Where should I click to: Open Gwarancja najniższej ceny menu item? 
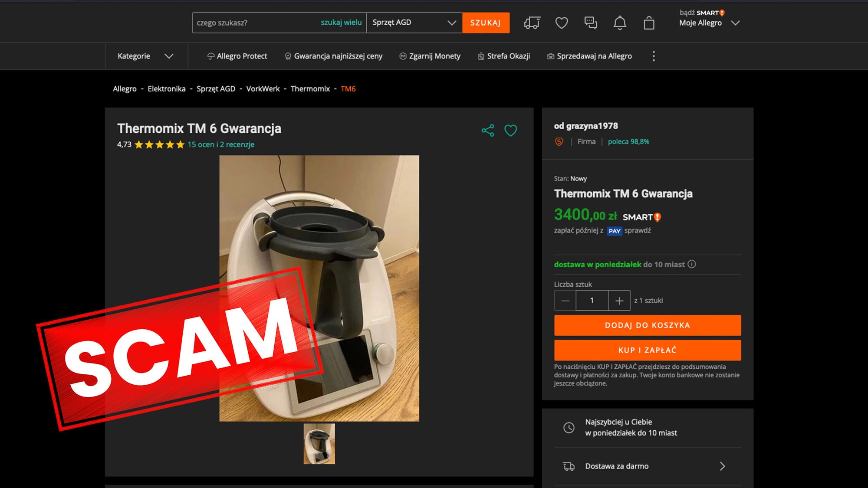333,56
